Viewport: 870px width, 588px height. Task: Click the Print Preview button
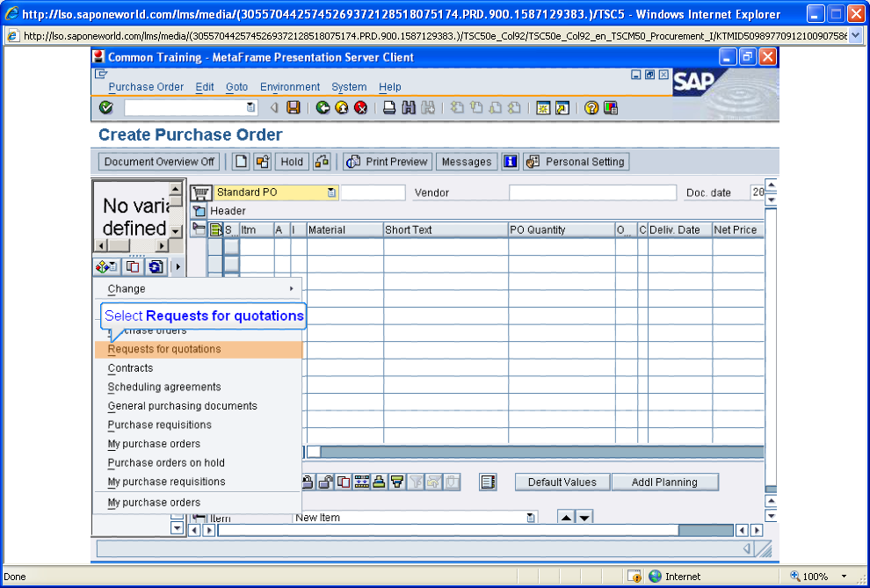coord(388,162)
